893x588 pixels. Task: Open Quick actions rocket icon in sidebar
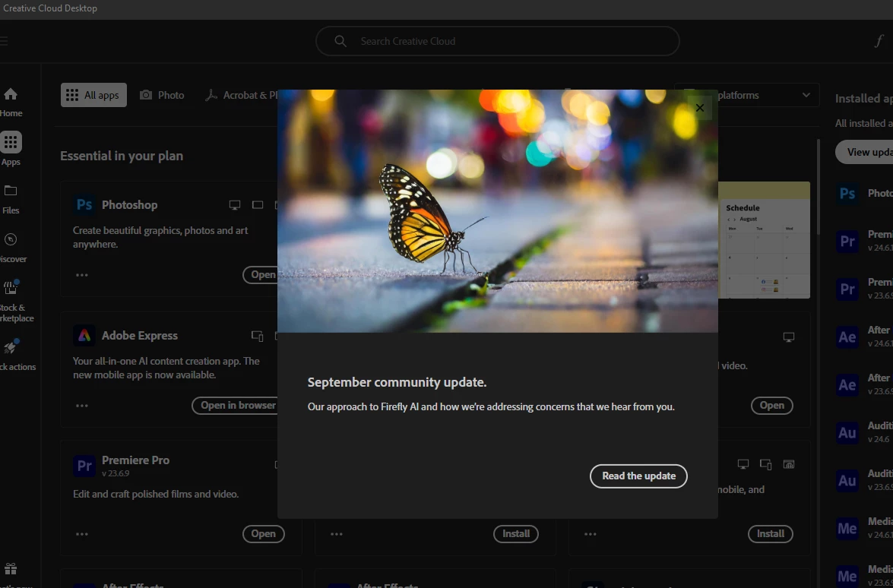click(x=11, y=346)
